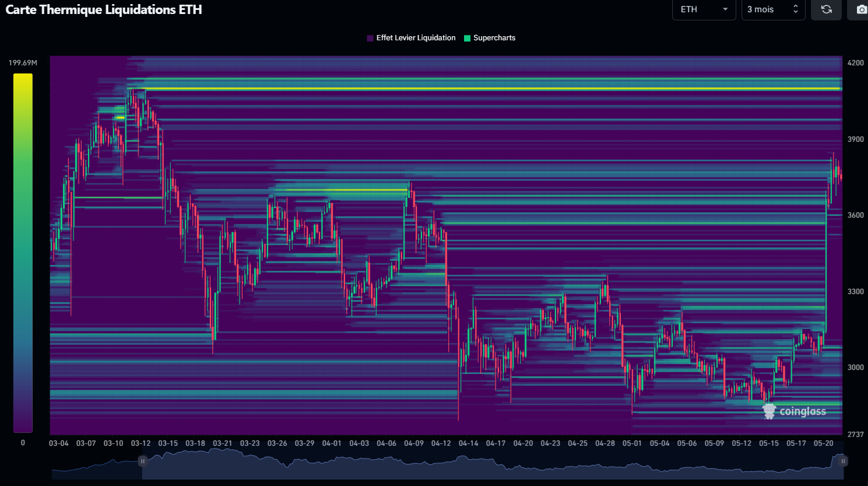868x486 pixels.
Task: Open the ETH currency dropdown
Action: [x=704, y=9]
